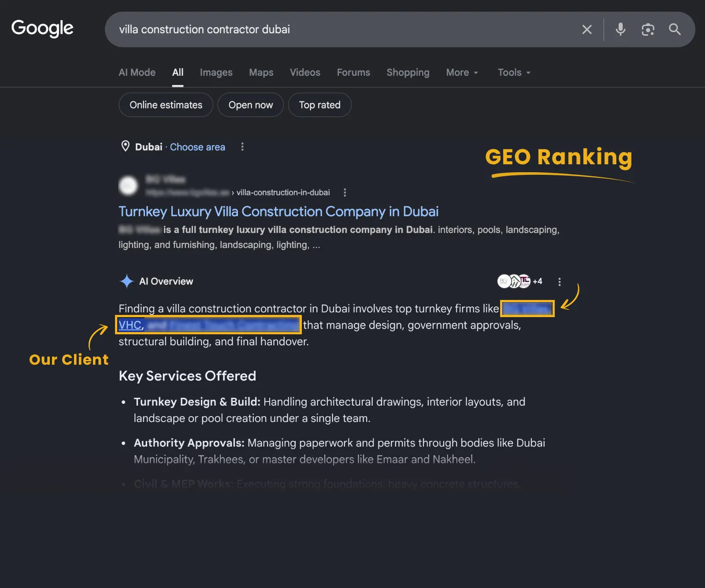Click the Key Services Offered heading

click(x=187, y=376)
